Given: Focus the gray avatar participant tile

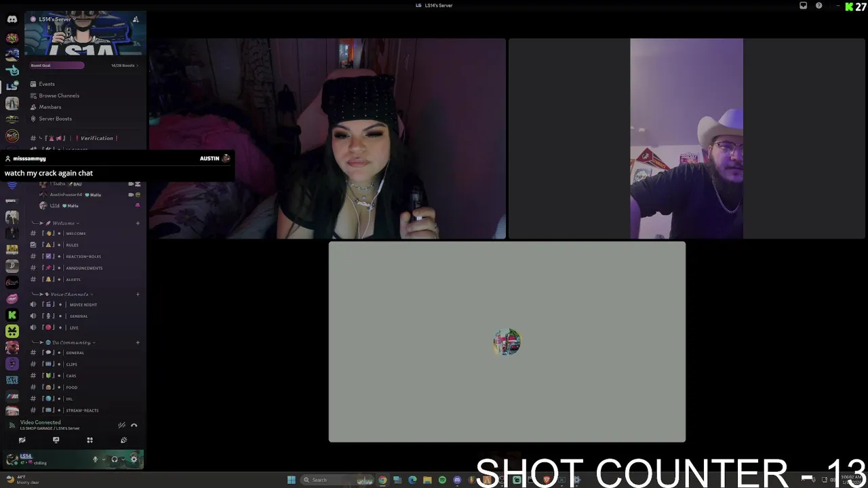Looking at the screenshot, I should [507, 342].
